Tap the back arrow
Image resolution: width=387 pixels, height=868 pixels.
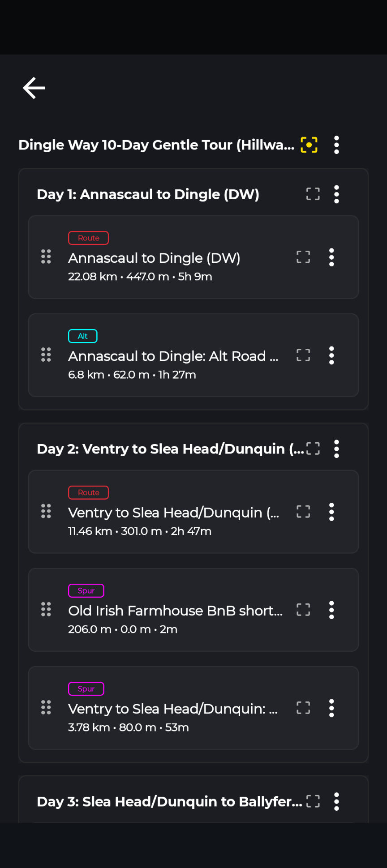coord(34,88)
